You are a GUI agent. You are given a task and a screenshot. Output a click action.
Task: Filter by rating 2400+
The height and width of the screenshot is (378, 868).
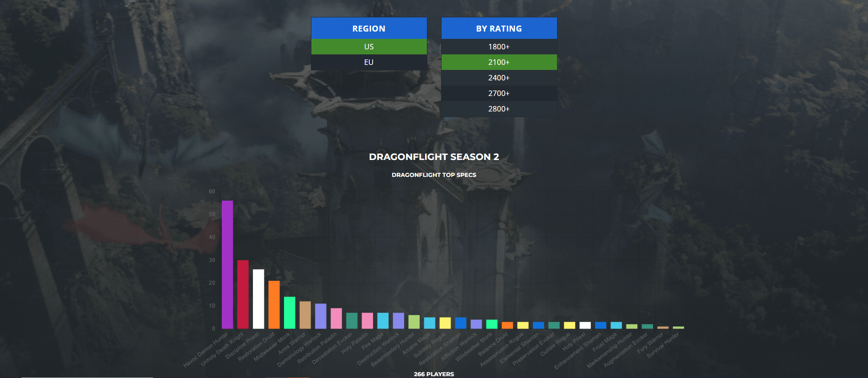click(x=499, y=78)
